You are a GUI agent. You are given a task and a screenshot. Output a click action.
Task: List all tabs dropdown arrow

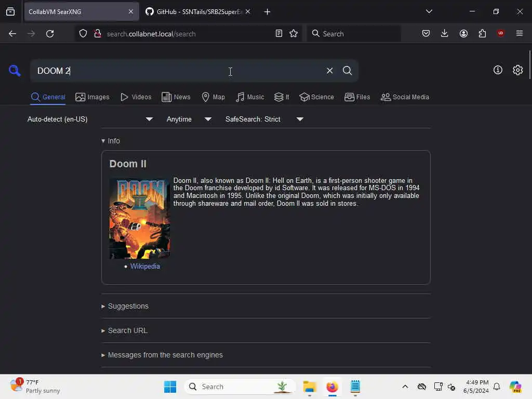pos(429,11)
